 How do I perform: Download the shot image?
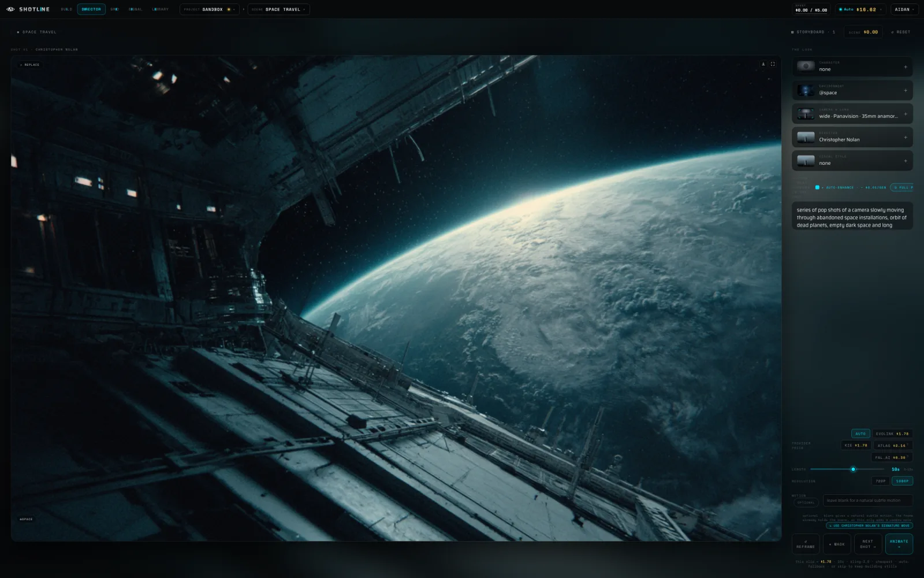coord(763,64)
